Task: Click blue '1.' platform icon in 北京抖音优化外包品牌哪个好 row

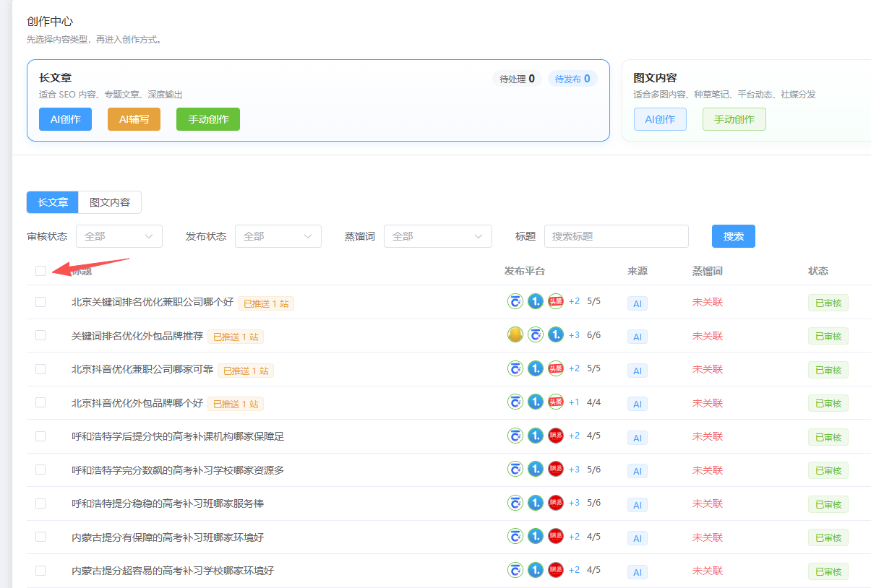Action: click(536, 402)
